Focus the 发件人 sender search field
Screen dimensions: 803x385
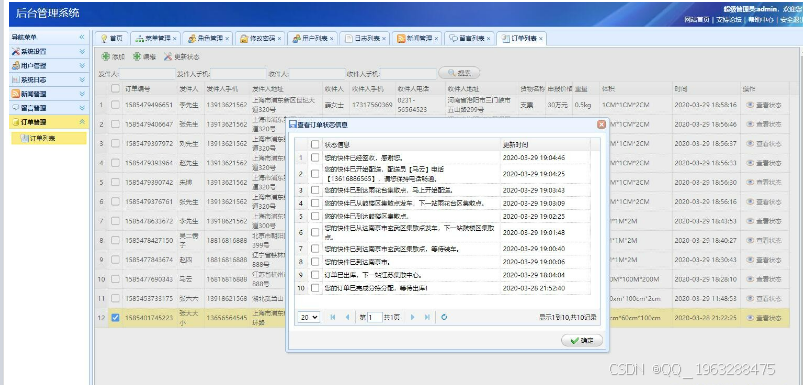click(x=147, y=74)
